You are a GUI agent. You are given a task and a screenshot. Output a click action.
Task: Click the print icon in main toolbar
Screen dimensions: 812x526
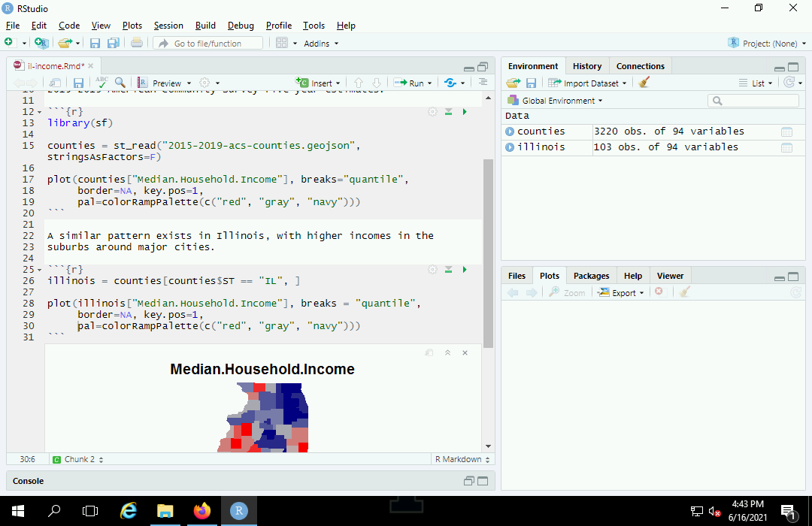pos(136,43)
